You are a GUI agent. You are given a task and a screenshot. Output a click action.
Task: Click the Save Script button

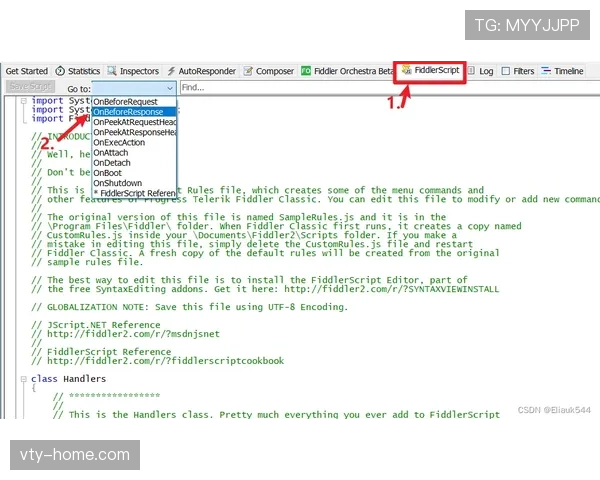31,87
